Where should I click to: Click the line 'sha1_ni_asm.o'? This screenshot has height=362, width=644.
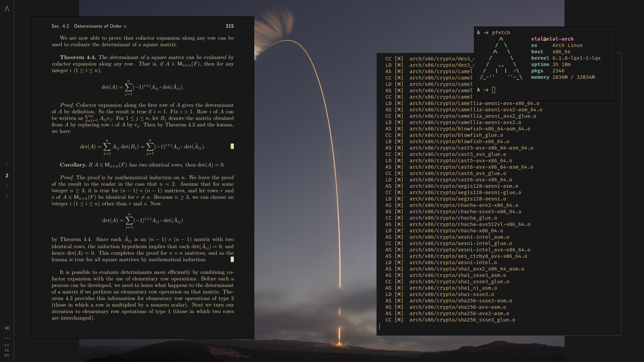pos(441,288)
